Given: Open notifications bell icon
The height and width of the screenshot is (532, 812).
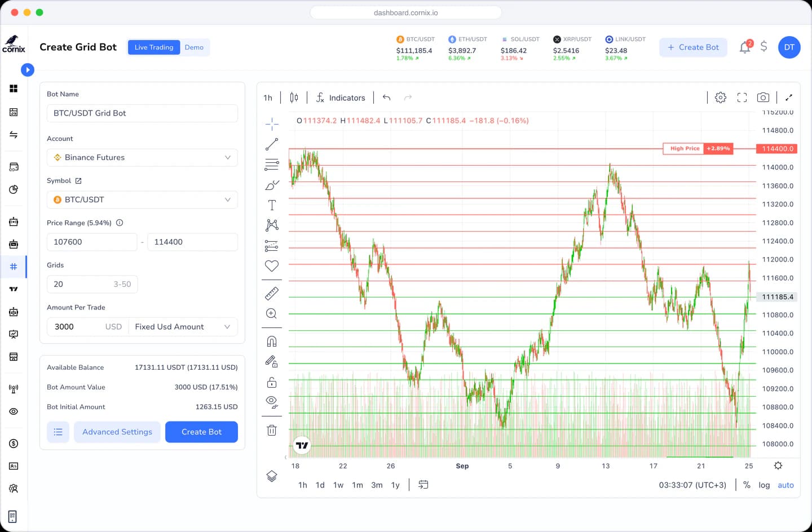Looking at the screenshot, I should [x=745, y=47].
